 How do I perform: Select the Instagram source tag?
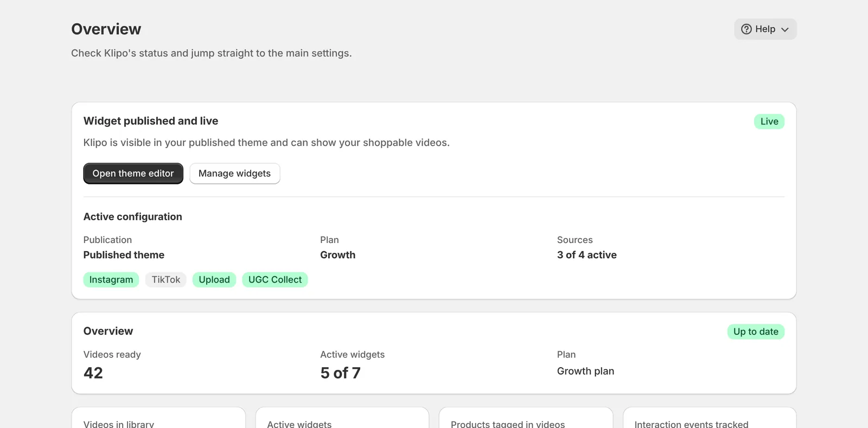pyautogui.click(x=111, y=280)
